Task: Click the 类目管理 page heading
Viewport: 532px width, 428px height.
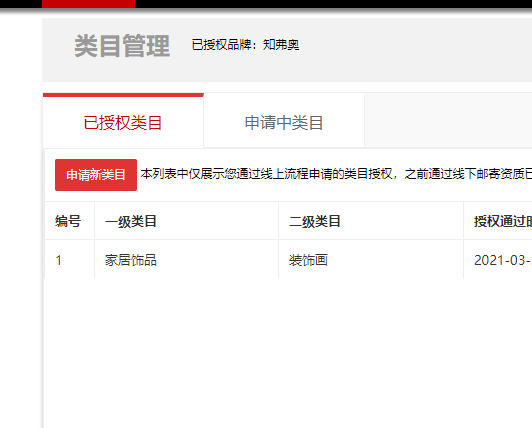Action: pos(122,46)
